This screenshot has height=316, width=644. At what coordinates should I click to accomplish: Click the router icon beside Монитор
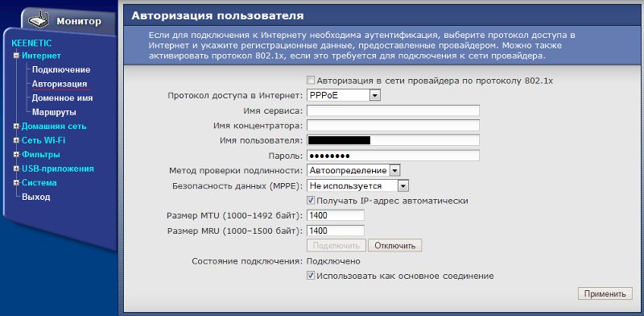[x=39, y=21]
